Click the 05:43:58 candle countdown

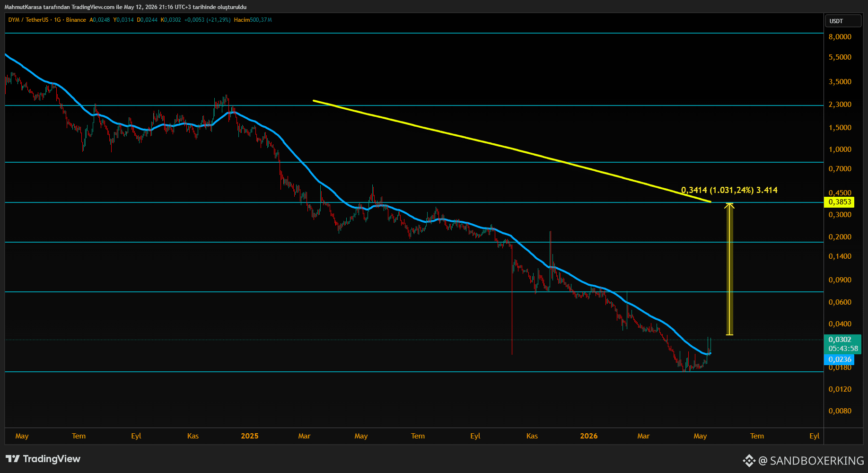click(x=843, y=349)
